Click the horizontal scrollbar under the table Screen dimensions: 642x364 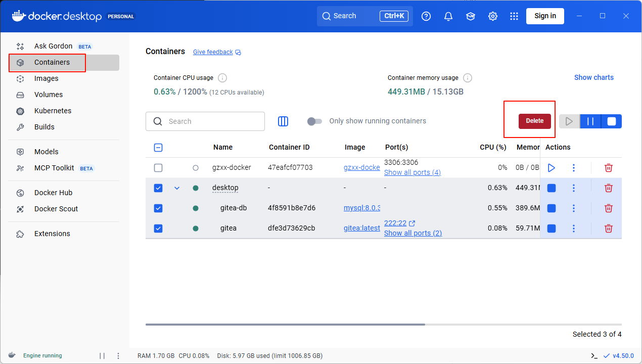tap(285, 325)
